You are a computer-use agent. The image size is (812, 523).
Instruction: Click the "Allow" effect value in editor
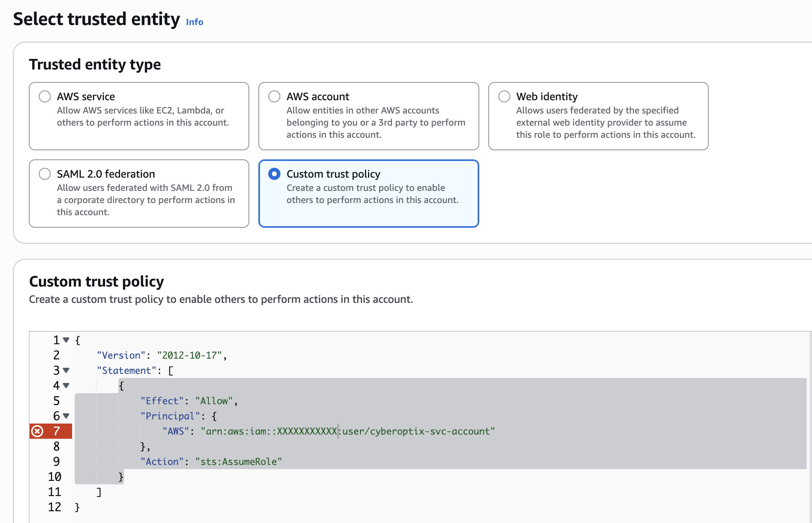pyautogui.click(x=214, y=401)
